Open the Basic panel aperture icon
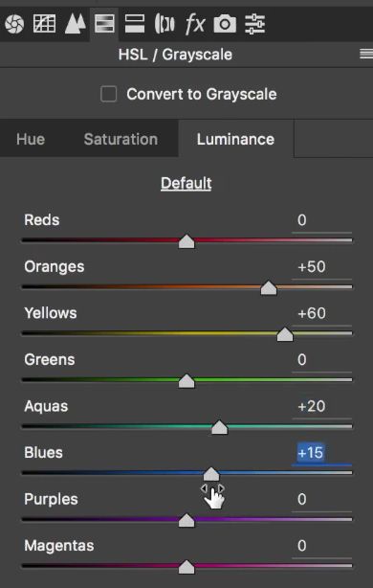This screenshot has width=373, height=588. [14, 24]
